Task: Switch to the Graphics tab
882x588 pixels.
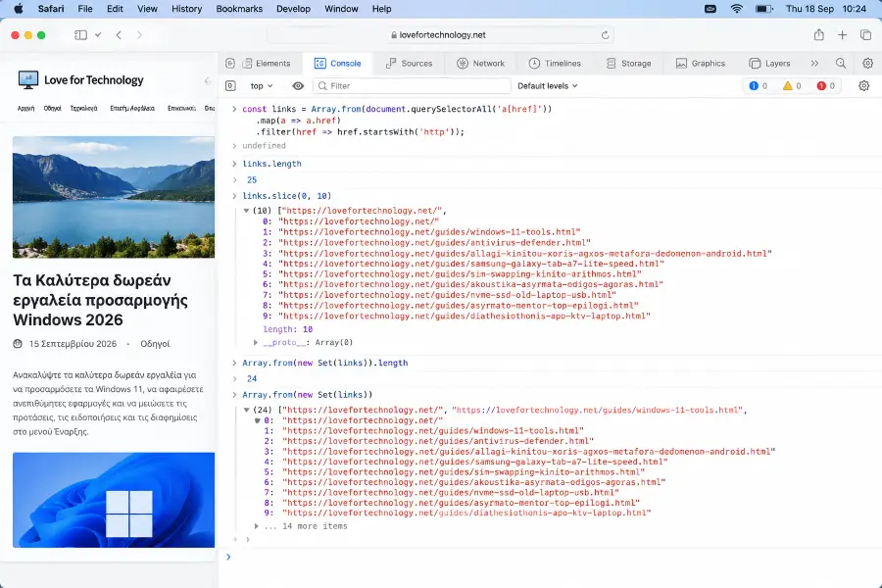Action: tap(701, 64)
